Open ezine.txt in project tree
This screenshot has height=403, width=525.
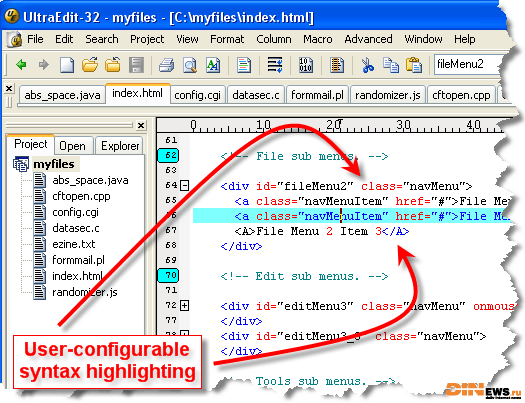[x=74, y=244]
